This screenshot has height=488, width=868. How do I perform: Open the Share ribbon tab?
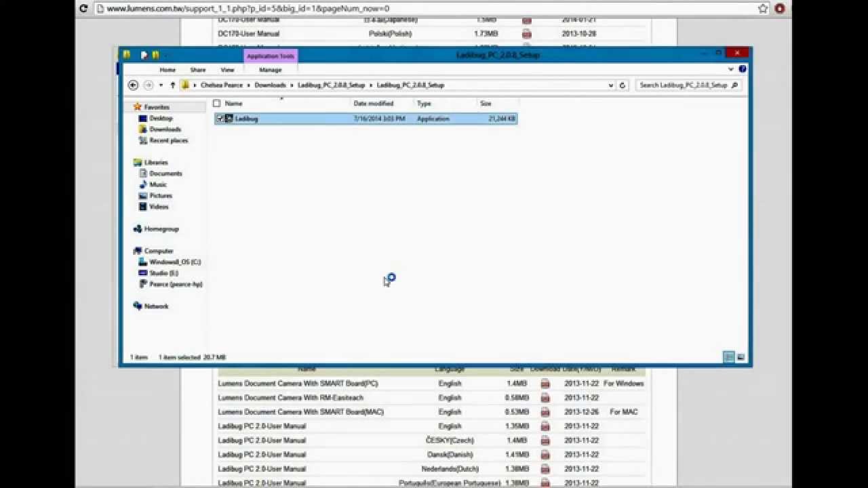(x=197, y=70)
